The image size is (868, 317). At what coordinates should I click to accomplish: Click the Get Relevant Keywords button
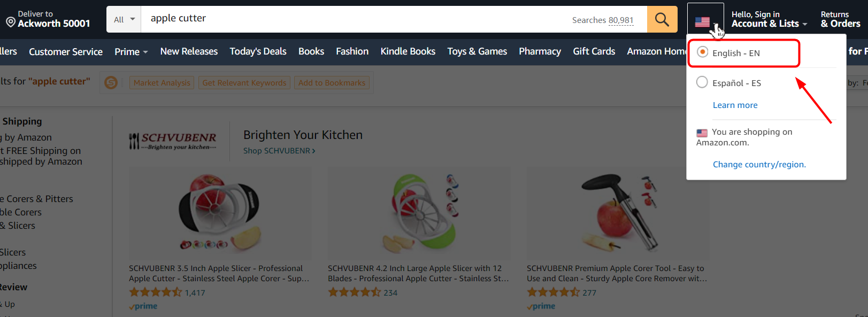coord(244,83)
